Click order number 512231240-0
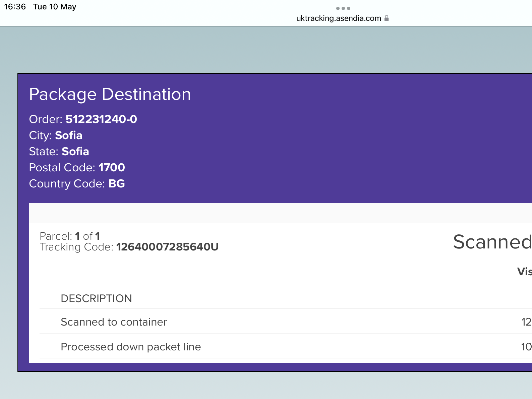Image resolution: width=532 pixels, height=399 pixels. pyautogui.click(x=101, y=119)
